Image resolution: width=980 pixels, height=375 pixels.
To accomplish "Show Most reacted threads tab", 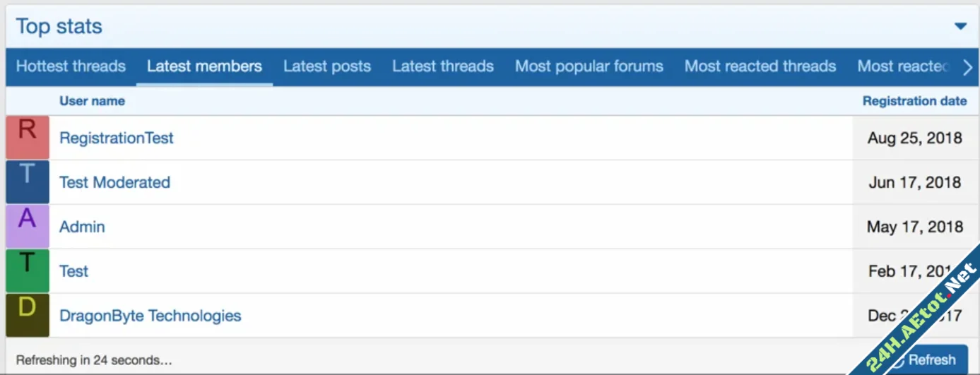I will (x=760, y=66).
